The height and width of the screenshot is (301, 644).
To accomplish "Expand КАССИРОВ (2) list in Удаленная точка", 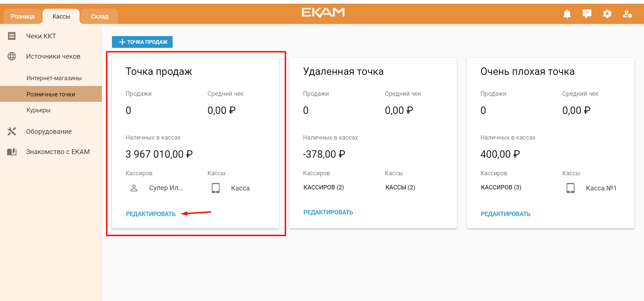I will 324,187.
